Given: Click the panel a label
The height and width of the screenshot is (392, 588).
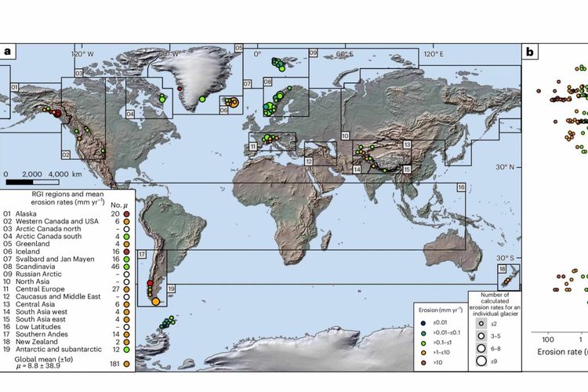Looking at the screenshot, I should point(7,53).
